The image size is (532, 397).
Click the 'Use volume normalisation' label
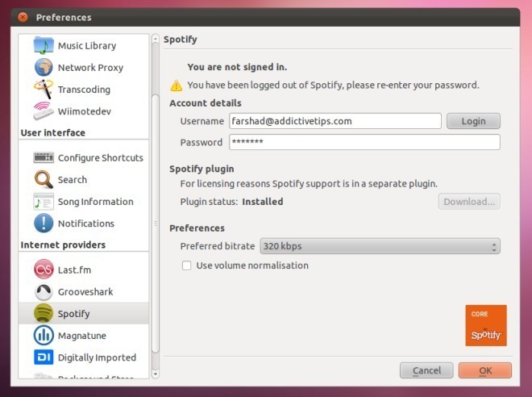252,265
